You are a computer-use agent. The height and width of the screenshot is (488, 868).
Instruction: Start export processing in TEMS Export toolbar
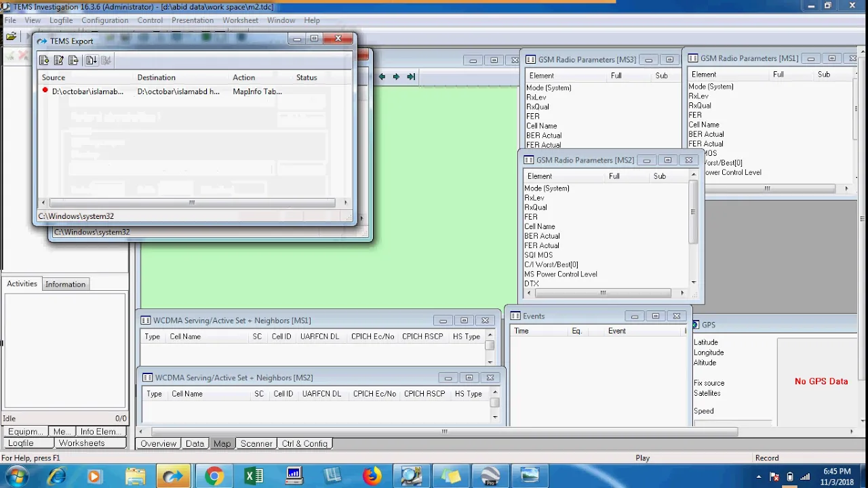coord(91,60)
